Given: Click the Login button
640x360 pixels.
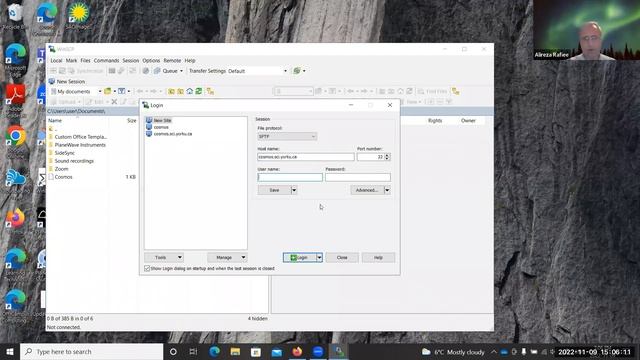Looking at the screenshot, I should click(300, 258).
